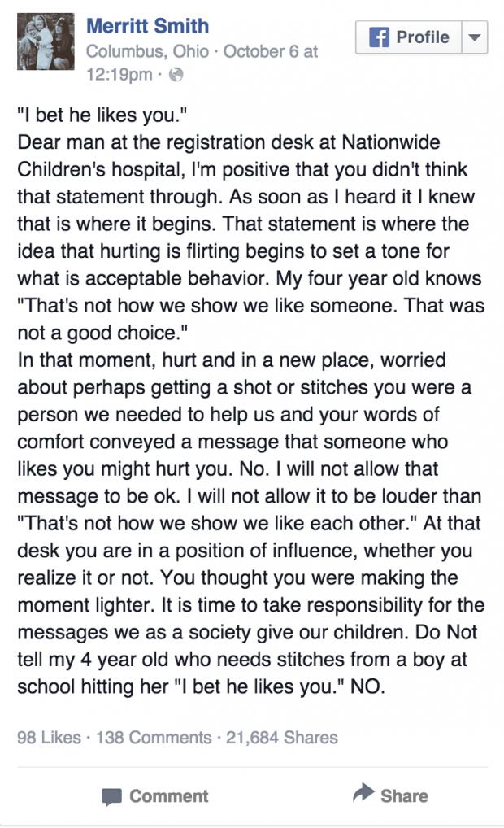This screenshot has height=828, width=504.
Task: Show the 138 Comments
Action: (x=154, y=738)
